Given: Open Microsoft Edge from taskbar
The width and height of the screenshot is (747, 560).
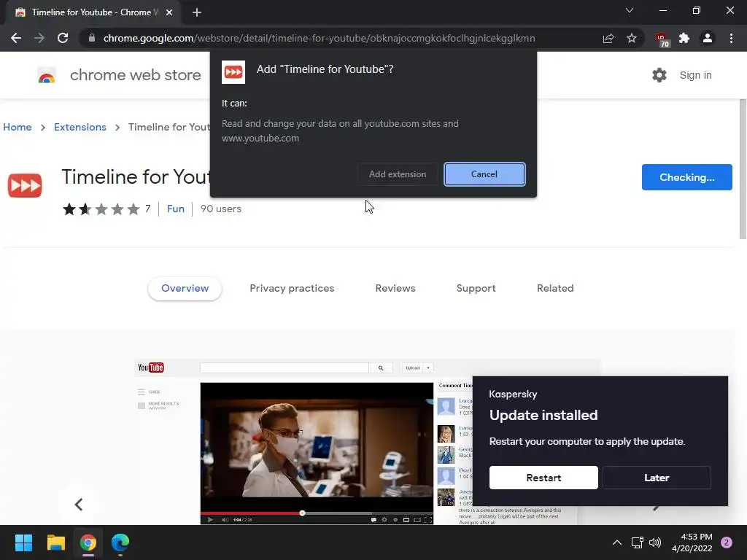Looking at the screenshot, I should click(x=120, y=542).
